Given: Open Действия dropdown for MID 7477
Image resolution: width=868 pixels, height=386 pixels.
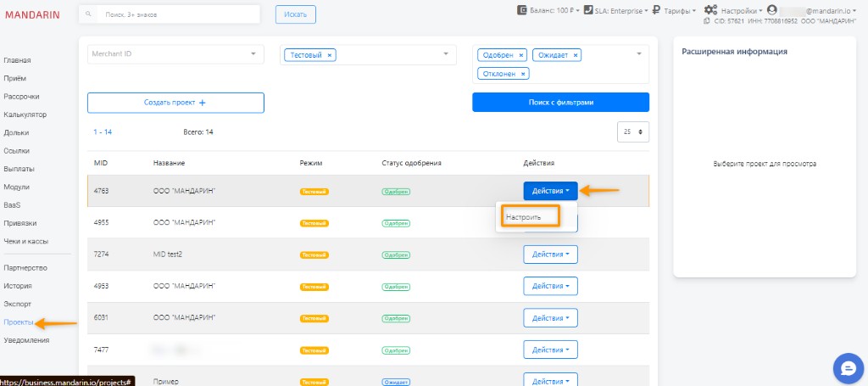Looking at the screenshot, I should [551, 350].
